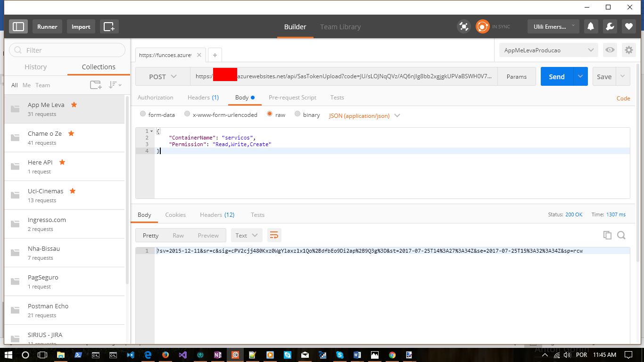Switch response view to Raw
This screenshot has width=644, height=362.
[178, 235]
